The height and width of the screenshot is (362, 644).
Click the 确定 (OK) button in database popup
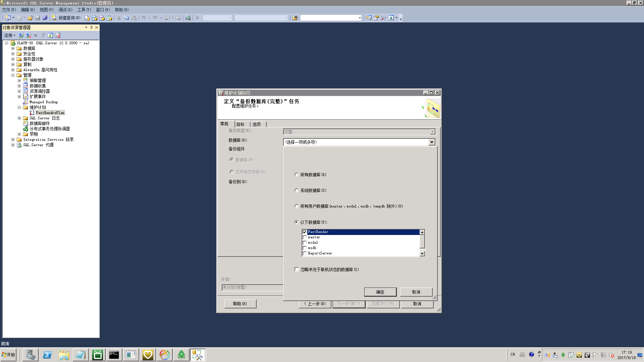click(380, 292)
